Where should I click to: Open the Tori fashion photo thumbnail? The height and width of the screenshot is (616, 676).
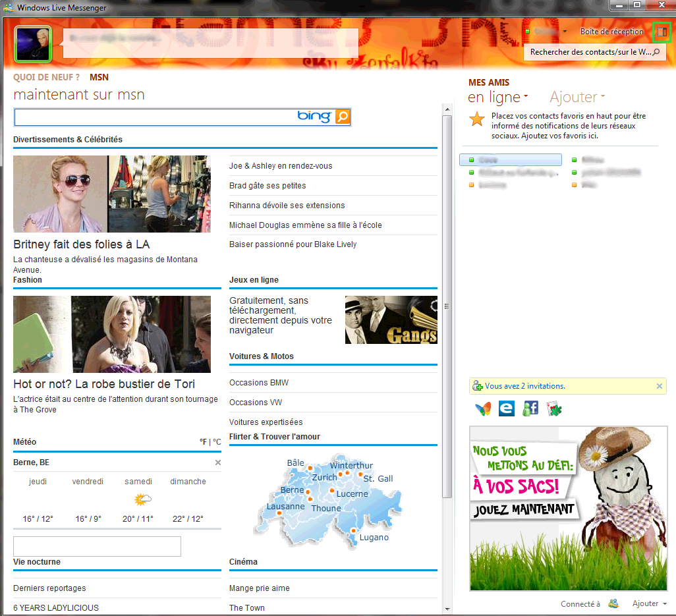click(112, 334)
